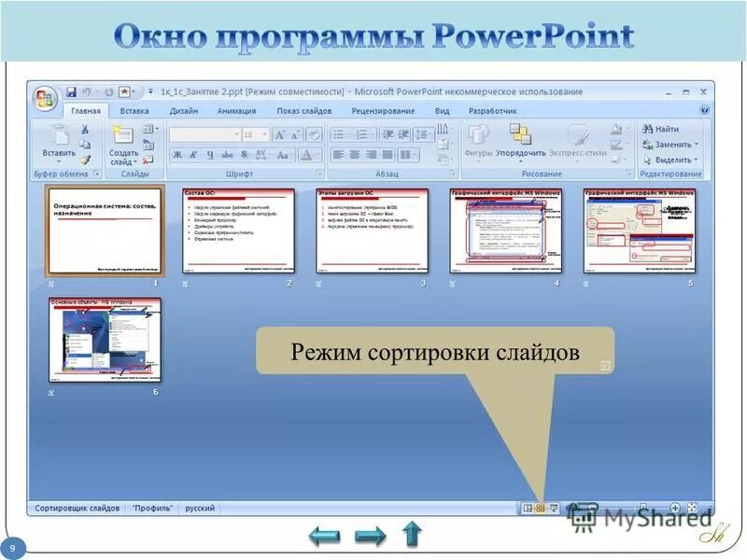Viewport: 747px width, 560px height.
Task: Redo the action in the quick access toolbar
Action: click(x=108, y=91)
